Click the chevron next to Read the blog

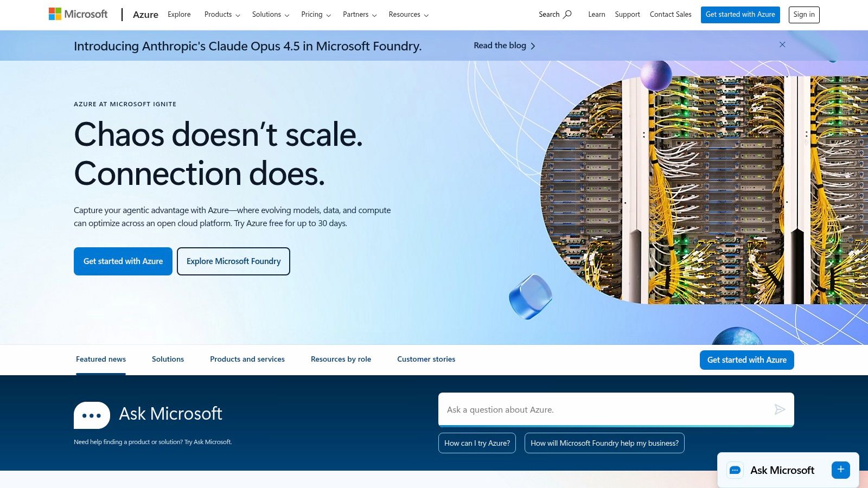coord(532,46)
